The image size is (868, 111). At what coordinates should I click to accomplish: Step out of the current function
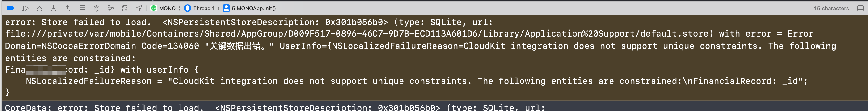pos(68,9)
